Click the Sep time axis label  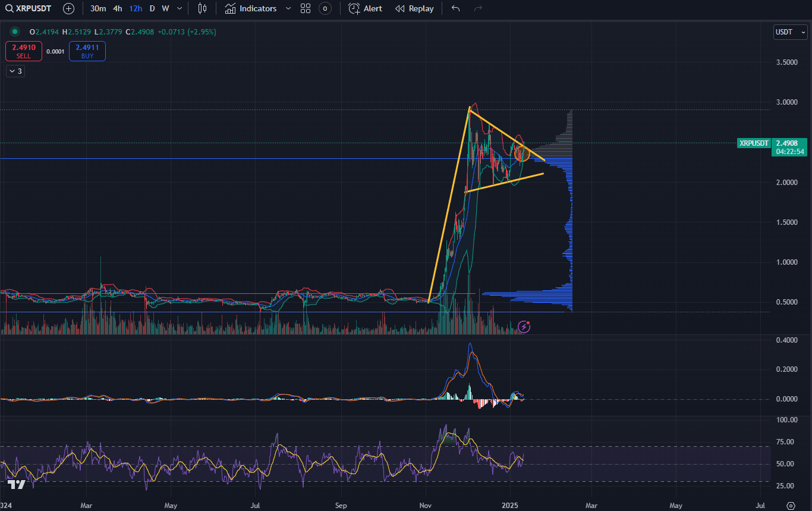[x=341, y=506]
